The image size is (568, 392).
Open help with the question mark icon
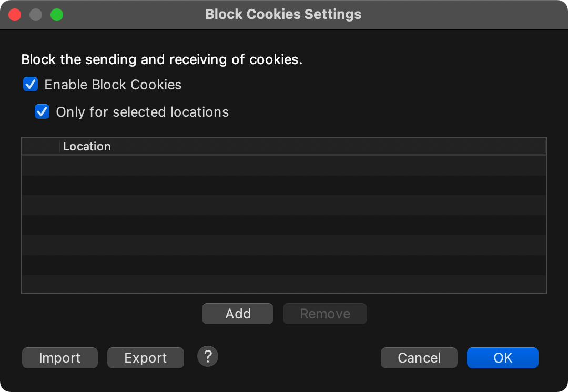(x=208, y=357)
